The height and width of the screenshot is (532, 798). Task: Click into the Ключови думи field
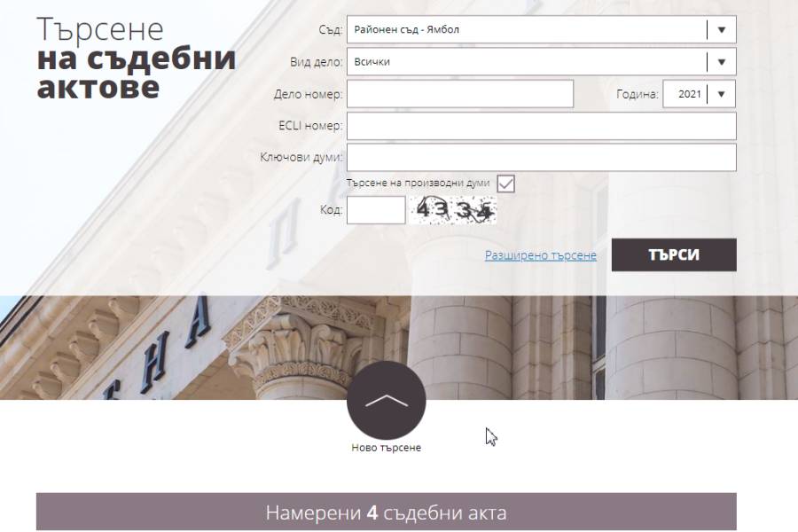point(541,158)
